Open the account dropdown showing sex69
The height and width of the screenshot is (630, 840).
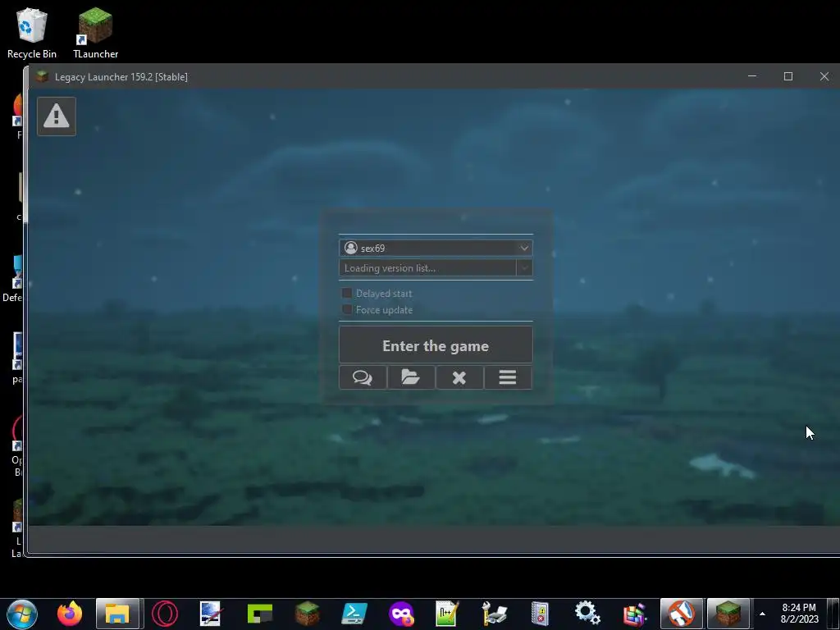436,248
